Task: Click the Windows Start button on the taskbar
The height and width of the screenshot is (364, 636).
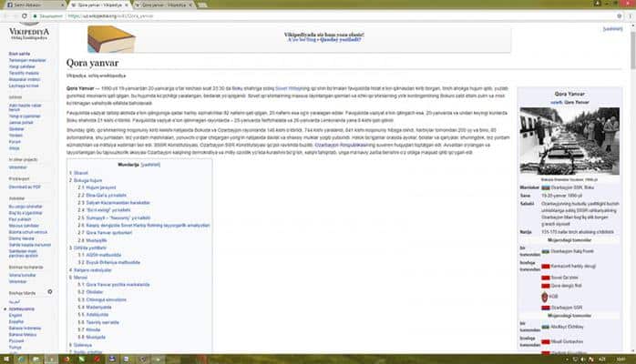Action: pyautogui.click(x=7, y=358)
